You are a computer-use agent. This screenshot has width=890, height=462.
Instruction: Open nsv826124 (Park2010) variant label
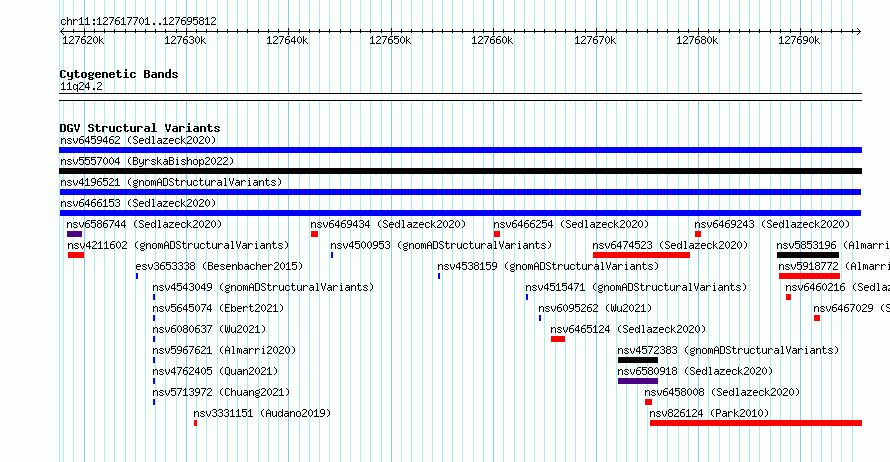pos(709,413)
